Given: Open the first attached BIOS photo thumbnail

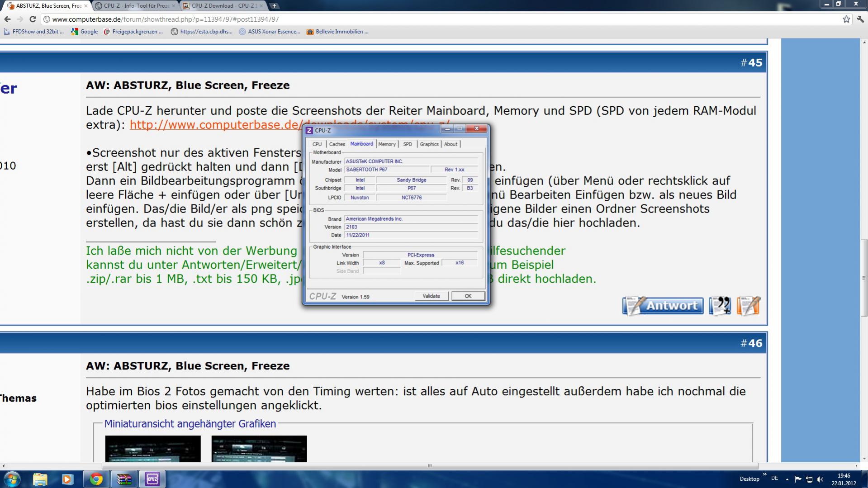Looking at the screenshot, I should 153,449.
